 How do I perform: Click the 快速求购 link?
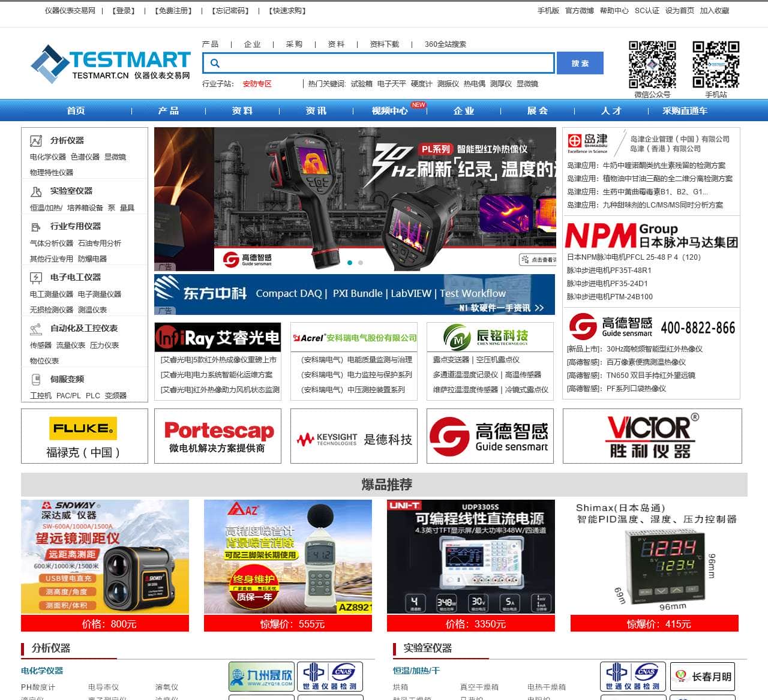click(287, 11)
